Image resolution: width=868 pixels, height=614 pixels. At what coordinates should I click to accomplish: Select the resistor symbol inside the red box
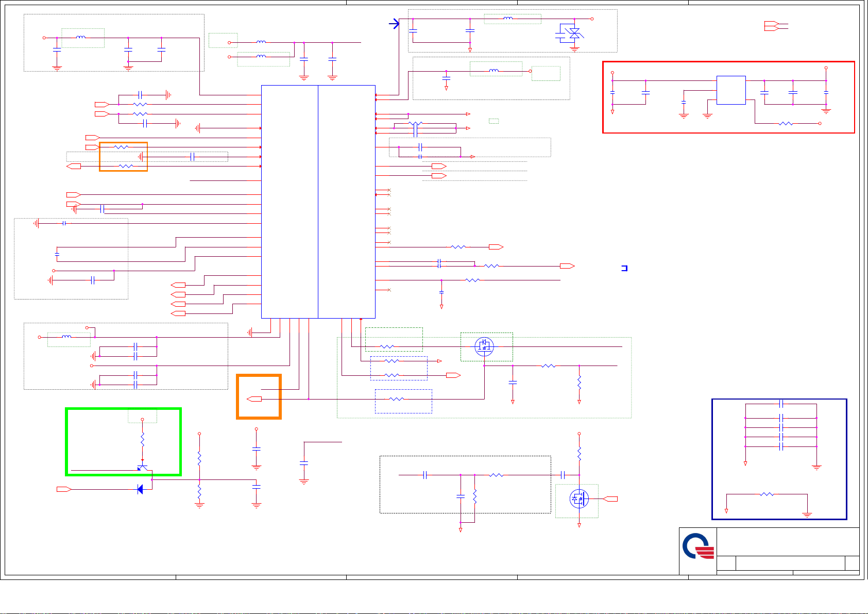[786, 124]
